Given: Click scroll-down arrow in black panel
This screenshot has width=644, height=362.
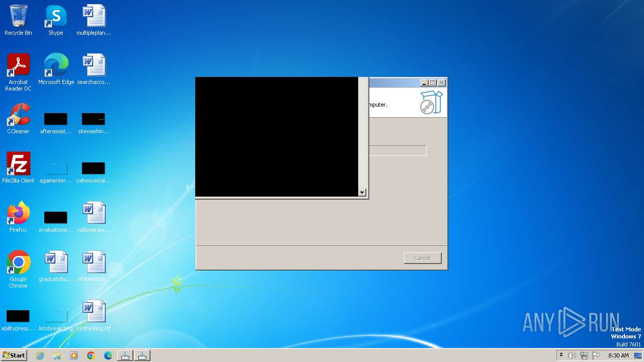Looking at the screenshot, I should 362,193.
